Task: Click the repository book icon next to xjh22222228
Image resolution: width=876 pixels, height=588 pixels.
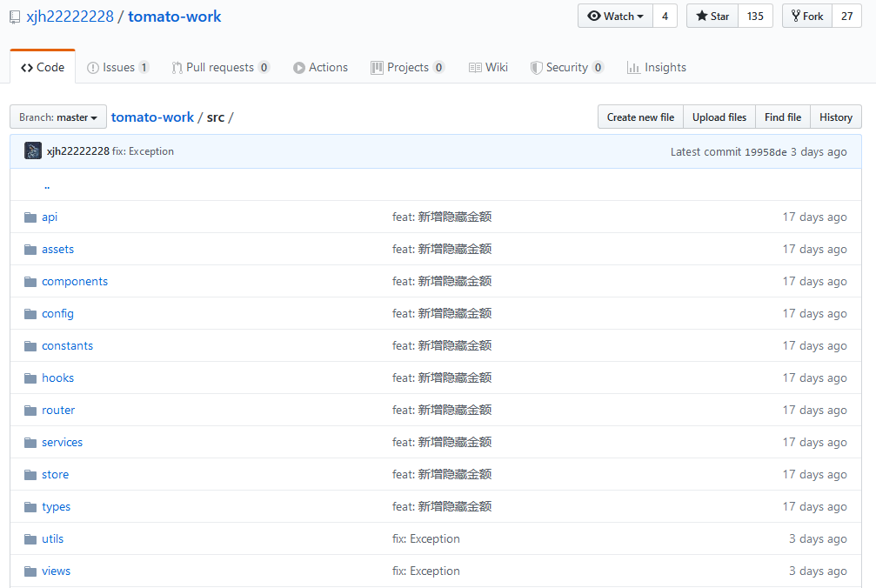Action: tap(14, 16)
